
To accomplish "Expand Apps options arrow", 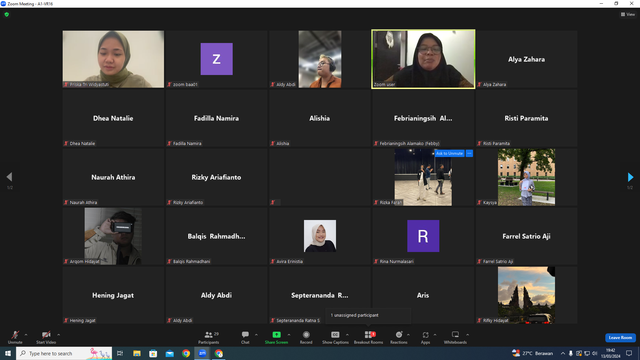I will pyautogui.click(x=435, y=335).
